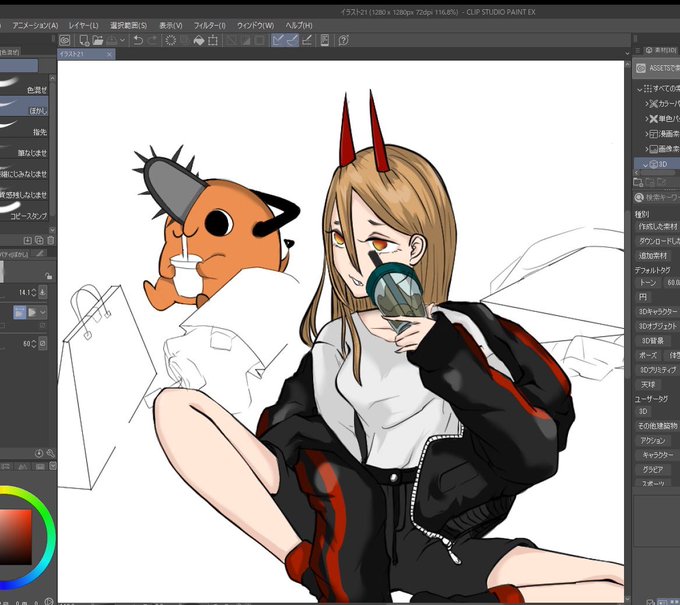Select the 繊維にじみなじませ sub tool
The height and width of the screenshot is (605, 680).
point(24,170)
